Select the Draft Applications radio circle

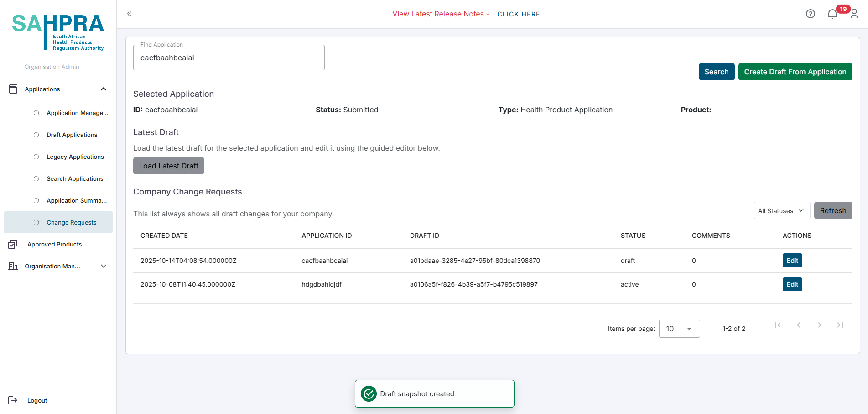coord(36,135)
